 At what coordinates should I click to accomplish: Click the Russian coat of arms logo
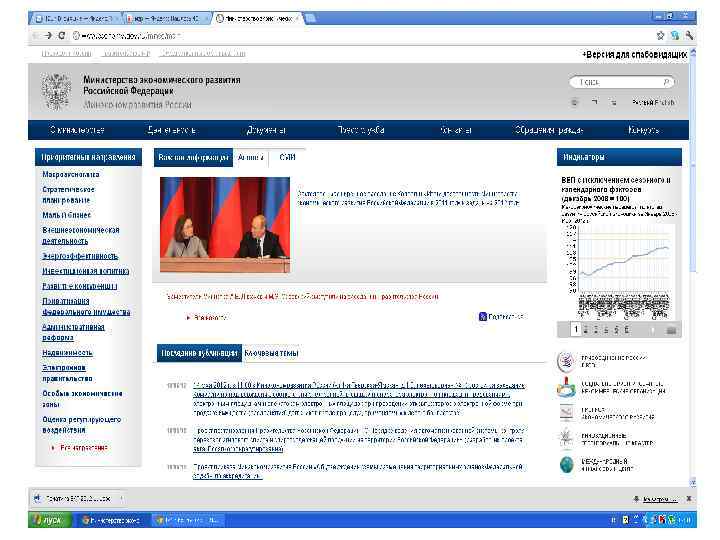56,91
